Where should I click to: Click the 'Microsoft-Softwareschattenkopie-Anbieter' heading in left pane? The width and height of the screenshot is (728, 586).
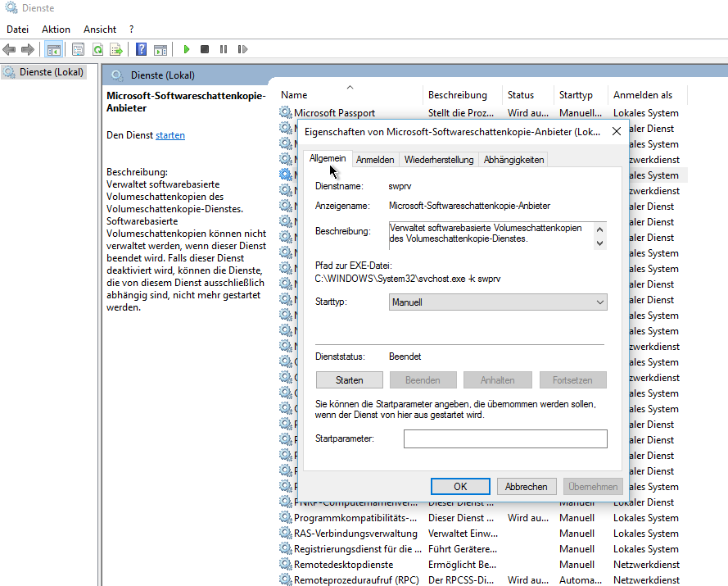(x=186, y=102)
